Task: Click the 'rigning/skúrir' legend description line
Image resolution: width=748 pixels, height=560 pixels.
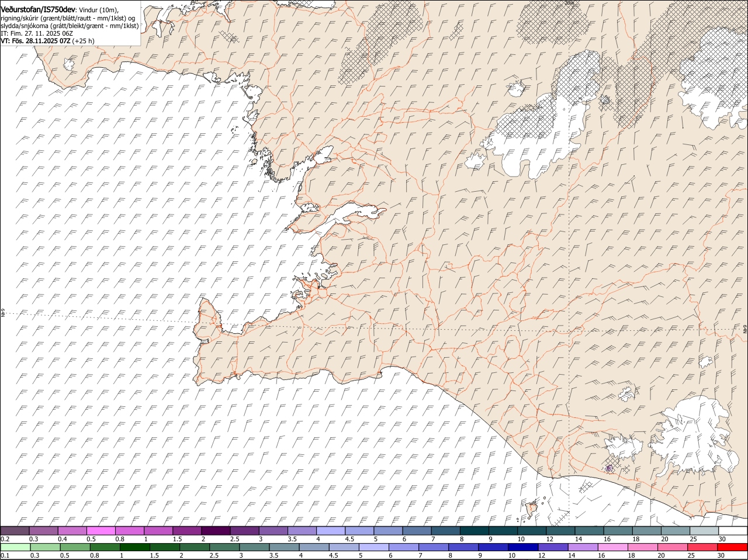Action: click(69, 18)
